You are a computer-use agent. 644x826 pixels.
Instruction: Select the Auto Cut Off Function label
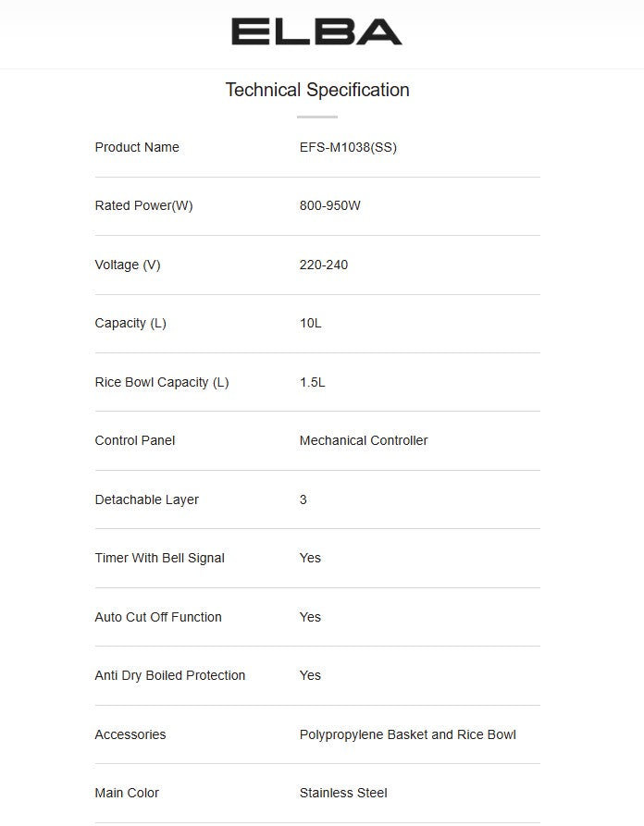point(158,617)
